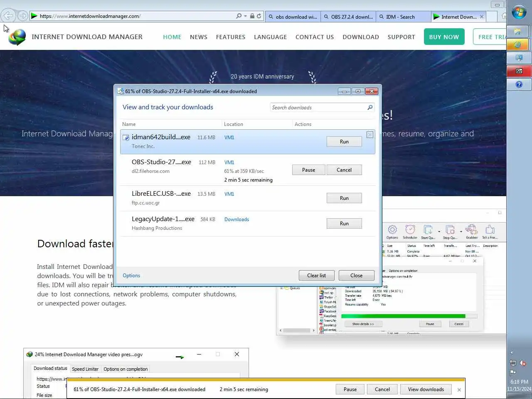This screenshot has height=399, width=532.
Task: Open the NEWS menu item
Action: [199, 37]
